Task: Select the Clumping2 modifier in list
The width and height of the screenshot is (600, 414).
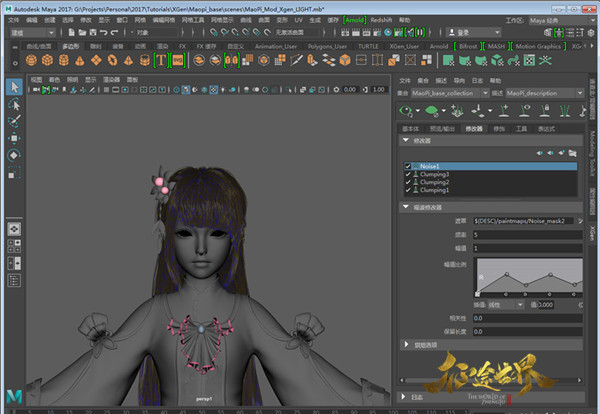Action: click(434, 182)
